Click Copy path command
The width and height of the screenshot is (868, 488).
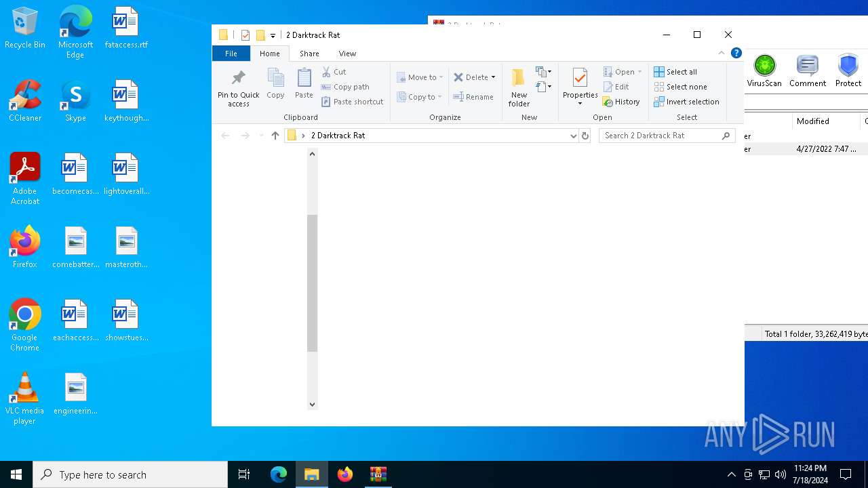tap(345, 87)
